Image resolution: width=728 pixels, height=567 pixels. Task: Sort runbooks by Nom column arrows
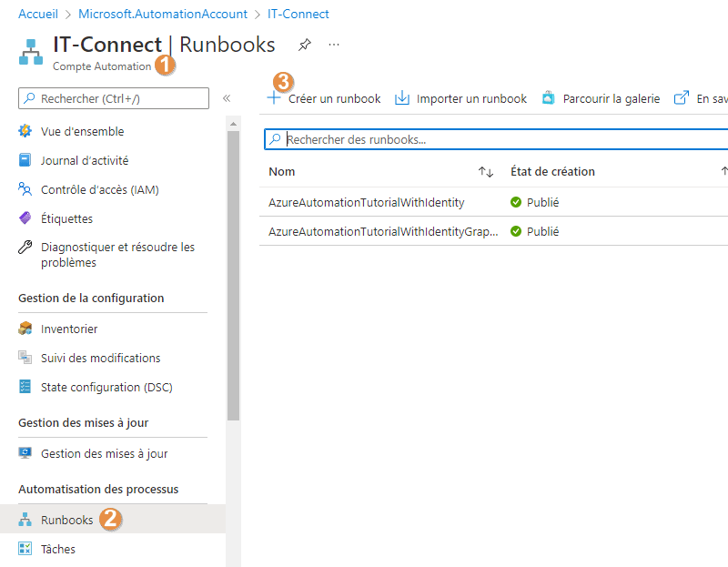[x=486, y=172]
